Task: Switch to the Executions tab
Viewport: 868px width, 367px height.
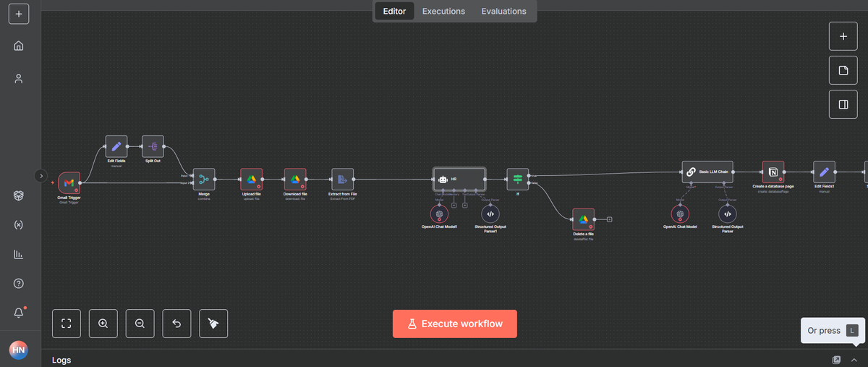Action: pos(443,11)
